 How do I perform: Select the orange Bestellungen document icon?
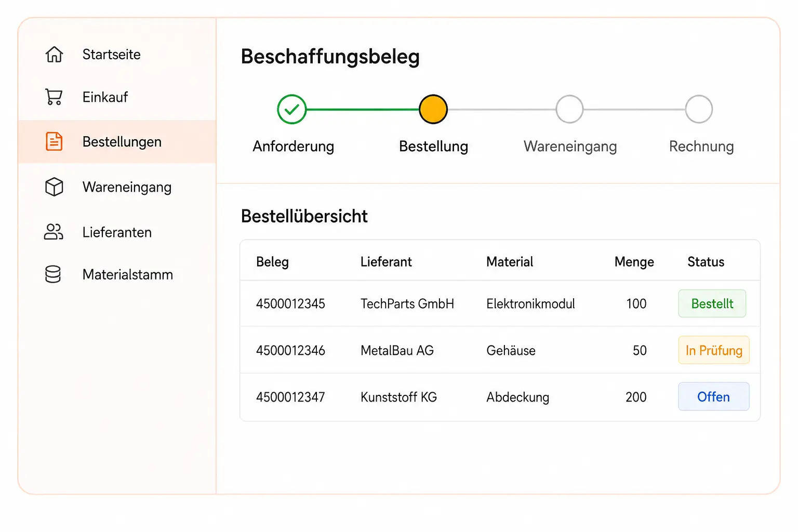click(54, 141)
